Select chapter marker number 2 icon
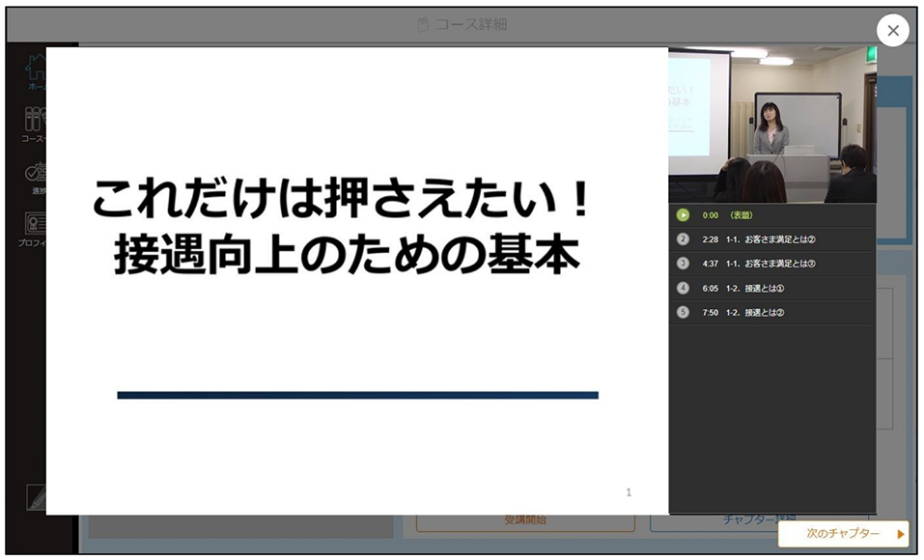 click(683, 239)
